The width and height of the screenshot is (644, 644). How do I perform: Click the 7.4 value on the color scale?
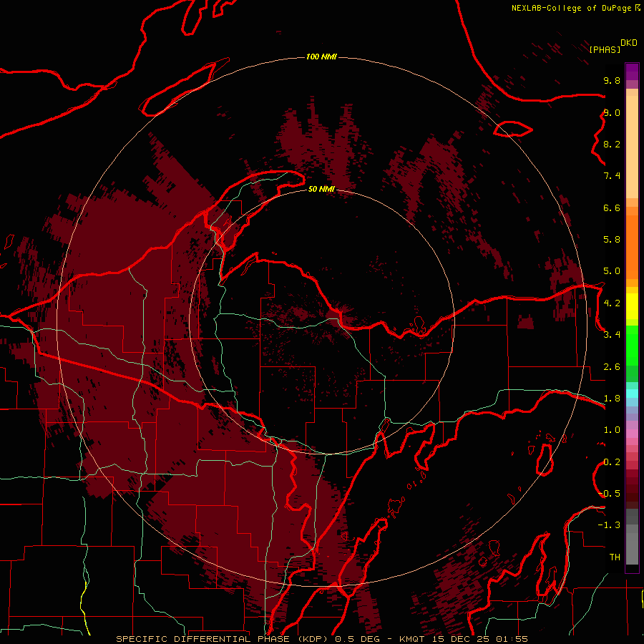click(x=612, y=176)
